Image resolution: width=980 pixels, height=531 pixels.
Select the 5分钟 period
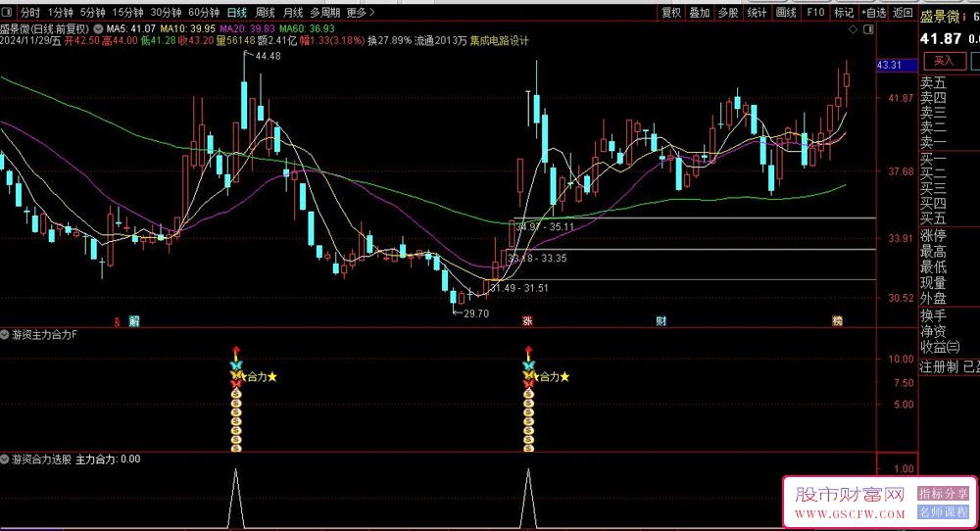[x=92, y=13]
